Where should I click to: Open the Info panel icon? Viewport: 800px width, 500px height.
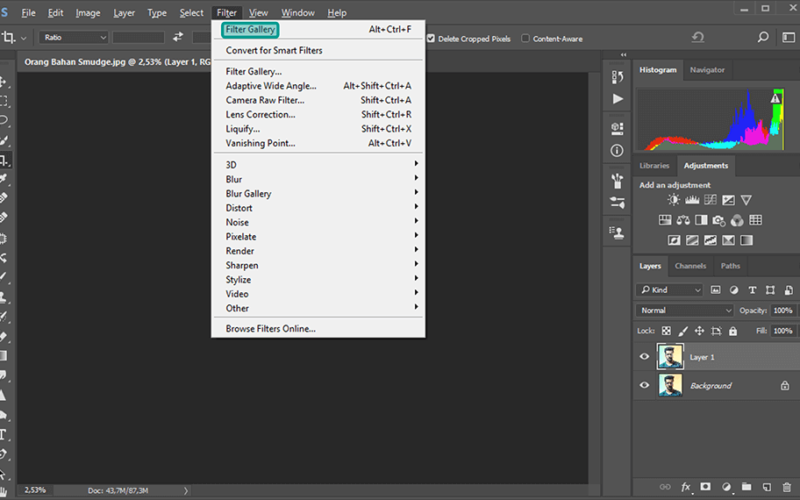[x=617, y=151]
